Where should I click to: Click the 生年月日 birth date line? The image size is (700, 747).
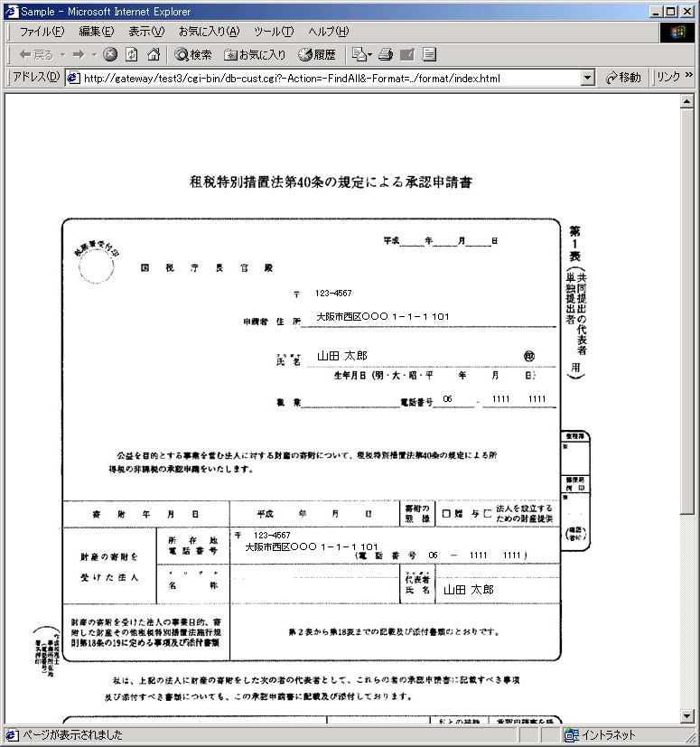[434, 376]
